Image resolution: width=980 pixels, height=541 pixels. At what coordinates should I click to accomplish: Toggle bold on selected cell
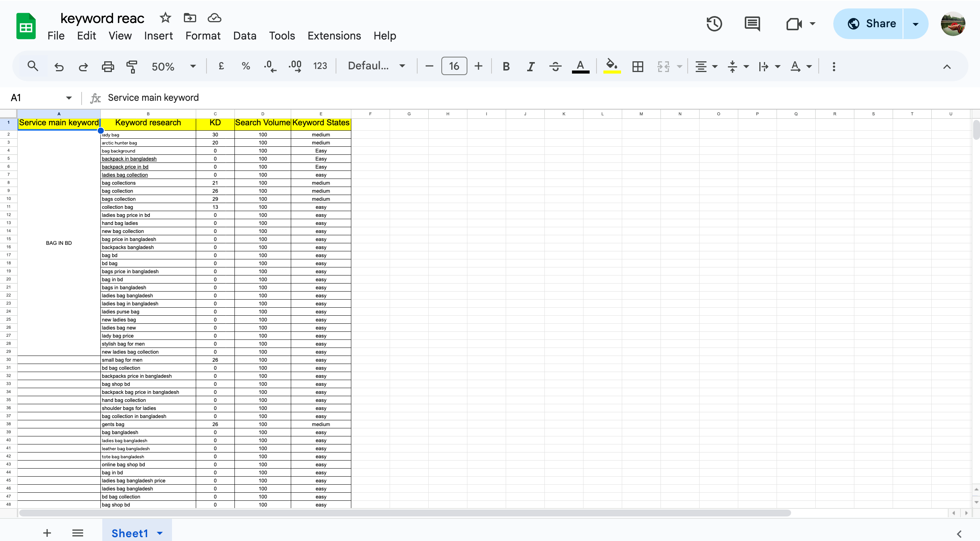[x=506, y=66]
